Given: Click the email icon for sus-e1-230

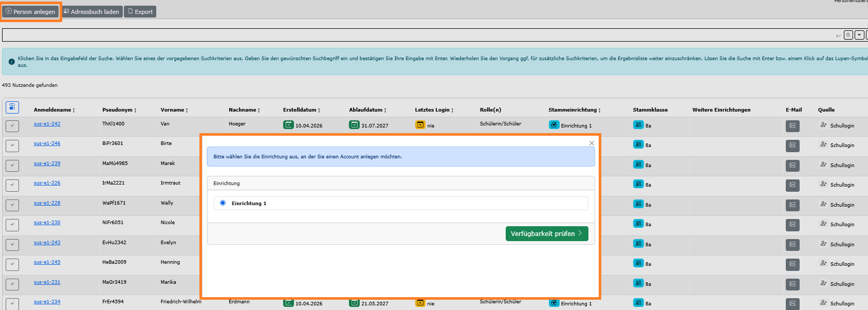Looking at the screenshot, I should pos(792,225).
